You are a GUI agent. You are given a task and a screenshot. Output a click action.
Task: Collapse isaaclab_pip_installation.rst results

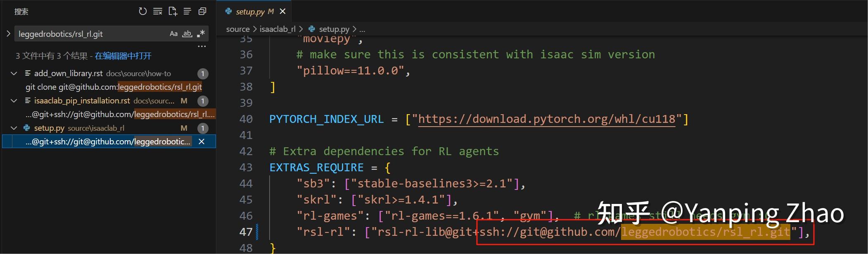pyautogui.click(x=14, y=101)
